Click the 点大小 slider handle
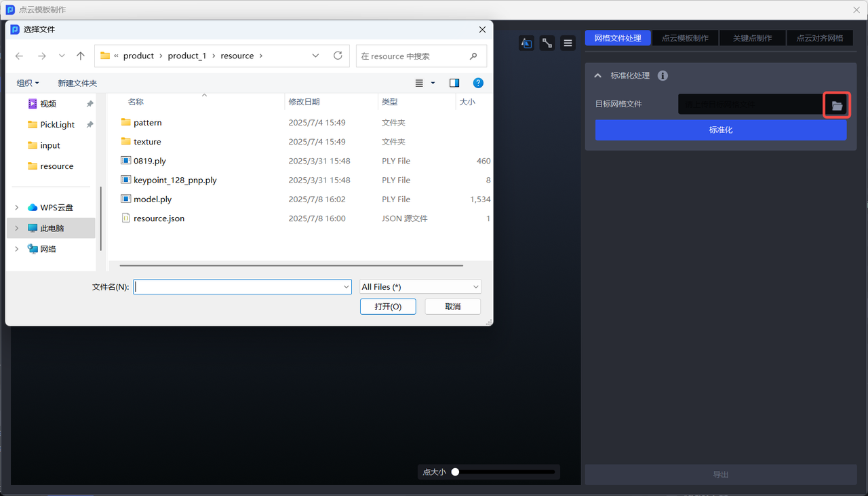This screenshot has height=496, width=868. (x=456, y=472)
